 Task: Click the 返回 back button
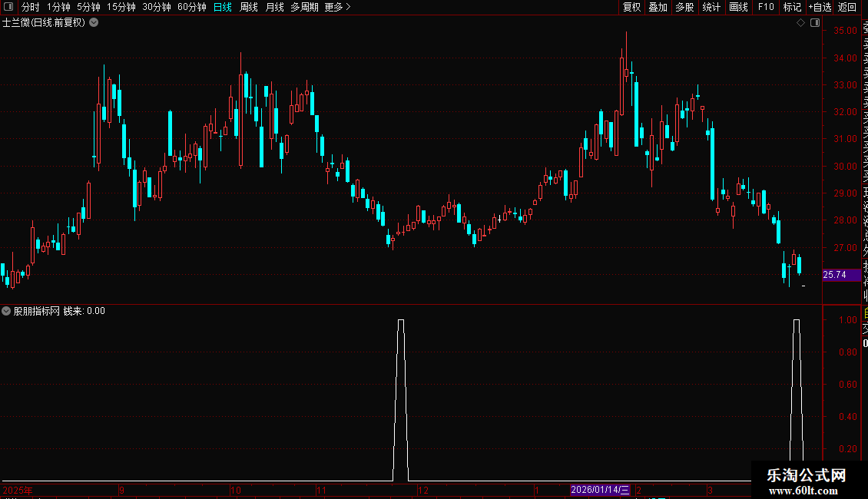(x=847, y=7)
